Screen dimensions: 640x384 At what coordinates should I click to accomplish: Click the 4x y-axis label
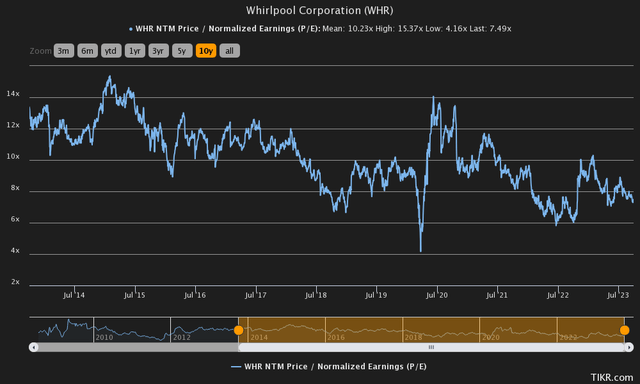coord(15,251)
